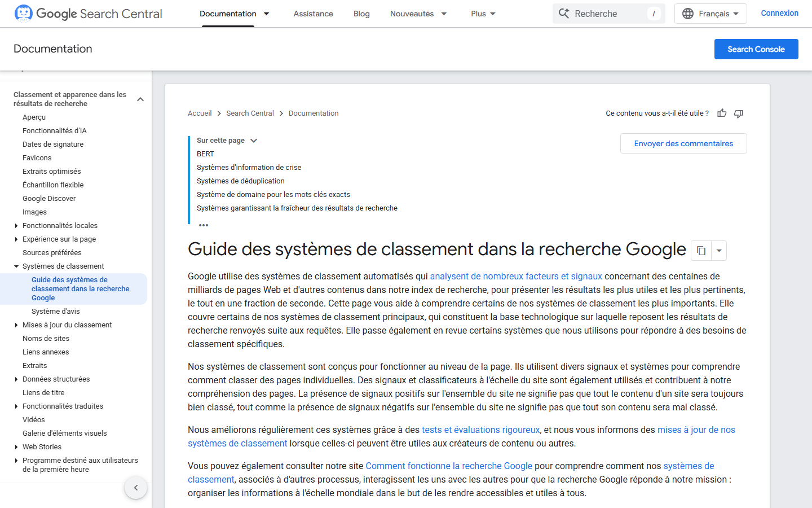Click the thumbs down not helpful icon
The image size is (812, 508).
pyautogui.click(x=739, y=113)
